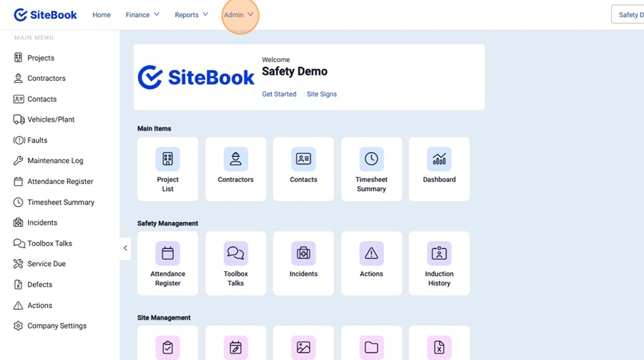This screenshot has height=360, width=644.
Task: Open the Incidents first-aid icon tile
Action: click(x=303, y=253)
